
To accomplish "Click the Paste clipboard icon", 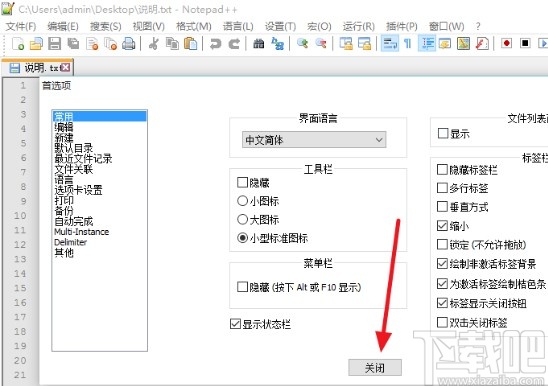I will [190, 44].
